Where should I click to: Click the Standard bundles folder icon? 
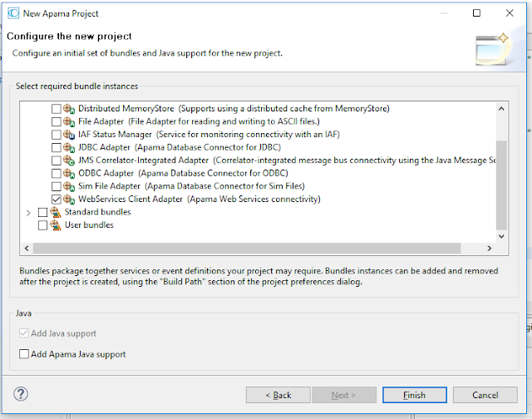[56, 212]
